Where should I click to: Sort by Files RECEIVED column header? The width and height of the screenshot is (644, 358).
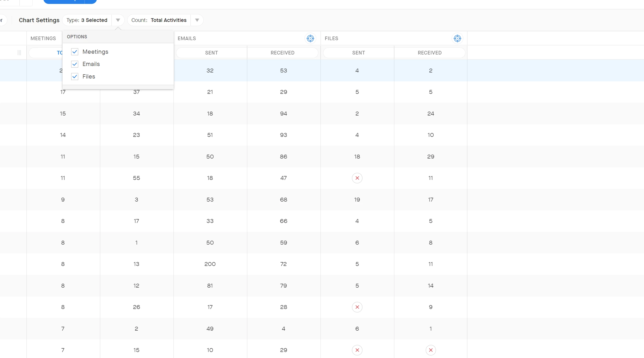(x=429, y=53)
